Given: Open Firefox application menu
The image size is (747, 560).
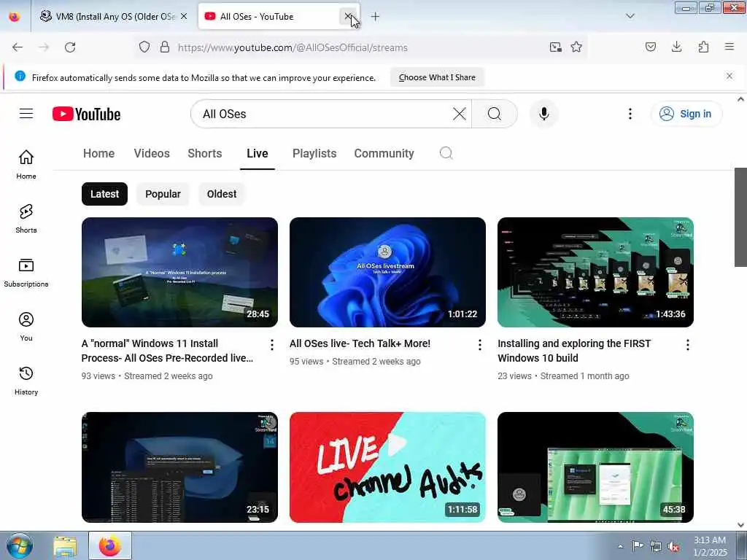Looking at the screenshot, I should [729, 47].
